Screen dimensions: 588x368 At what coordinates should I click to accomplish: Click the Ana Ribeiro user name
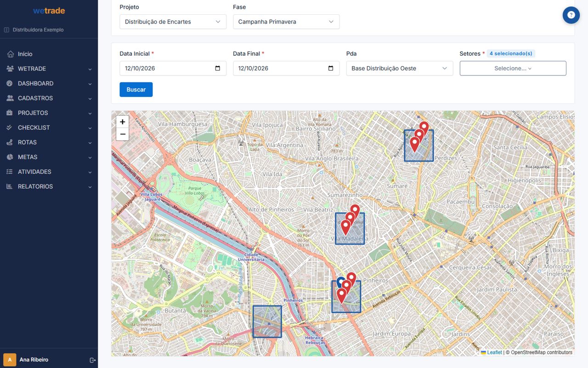pyautogui.click(x=34, y=360)
